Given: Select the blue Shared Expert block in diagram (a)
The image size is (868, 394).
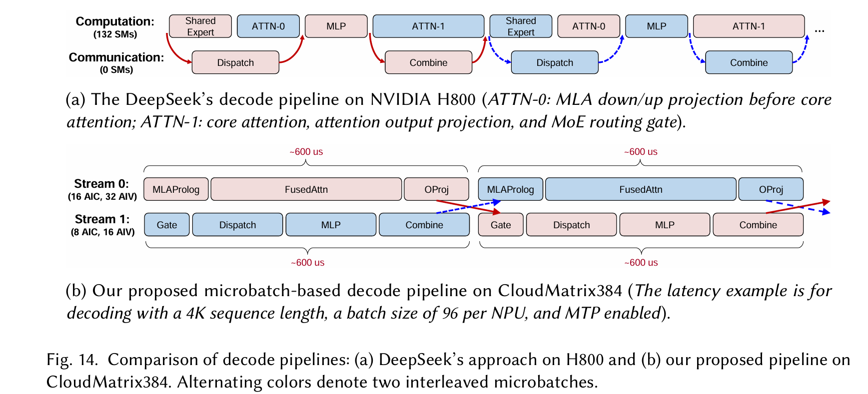Looking at the screenshot, I should click(x=521, y=26).
